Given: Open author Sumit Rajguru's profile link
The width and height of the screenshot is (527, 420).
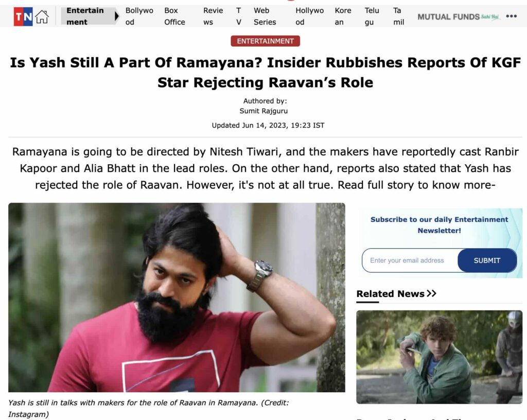Looking at the screenshot, I should tap(263, 111).
